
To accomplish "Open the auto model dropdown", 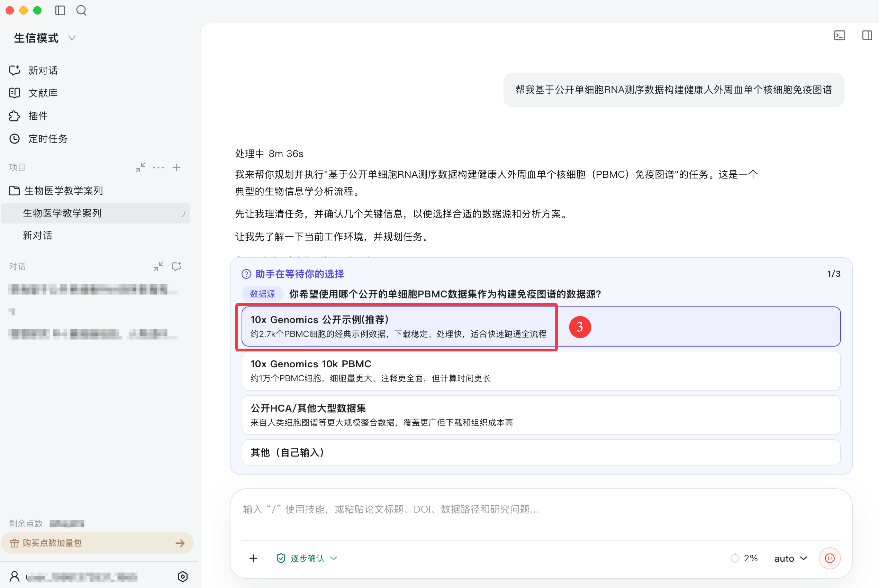I will [791, 558].
